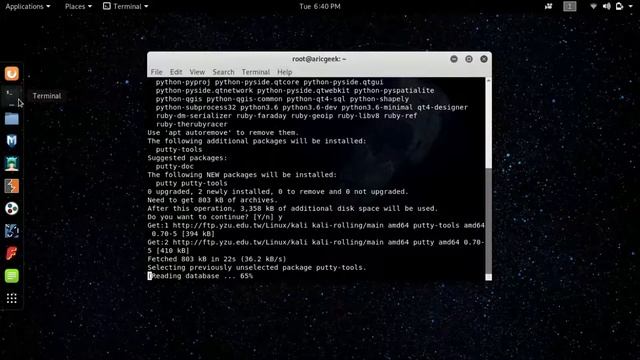
Task: Click the 'Need to get 803 kB' line
Action: click(x=213, y=200)
